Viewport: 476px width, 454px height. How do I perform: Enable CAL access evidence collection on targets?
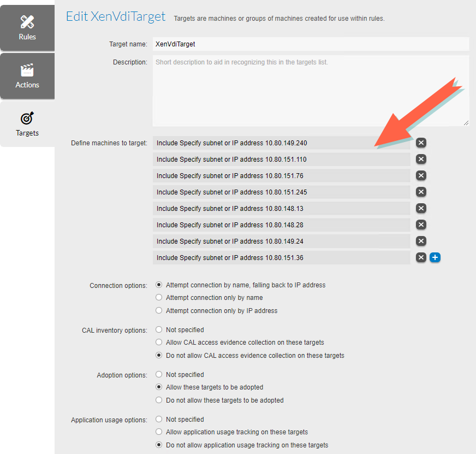point(158,342)
